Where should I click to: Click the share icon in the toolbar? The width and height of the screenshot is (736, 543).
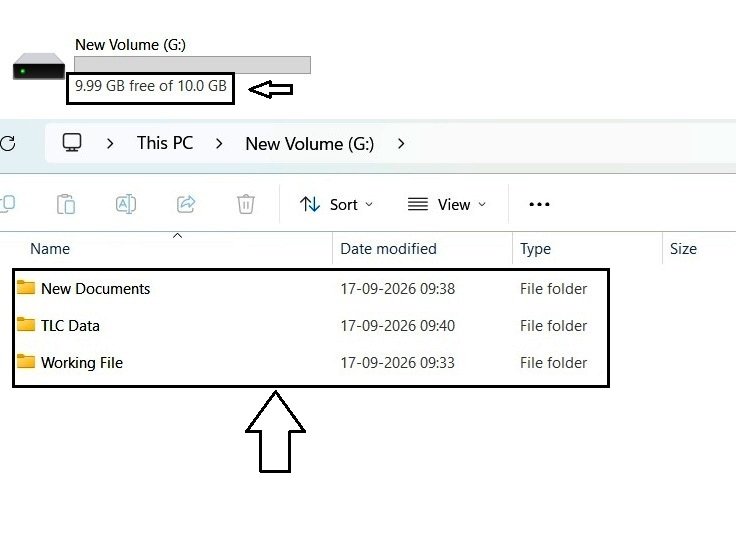pos(186,204)
